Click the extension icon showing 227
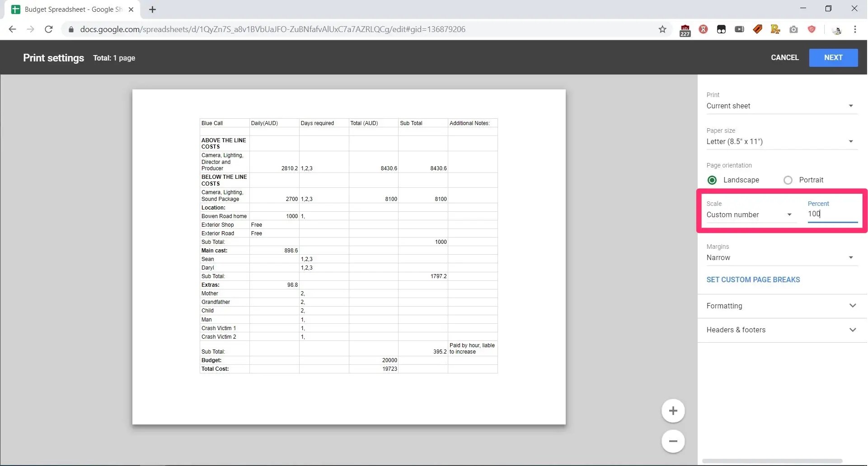 (685, 30)
